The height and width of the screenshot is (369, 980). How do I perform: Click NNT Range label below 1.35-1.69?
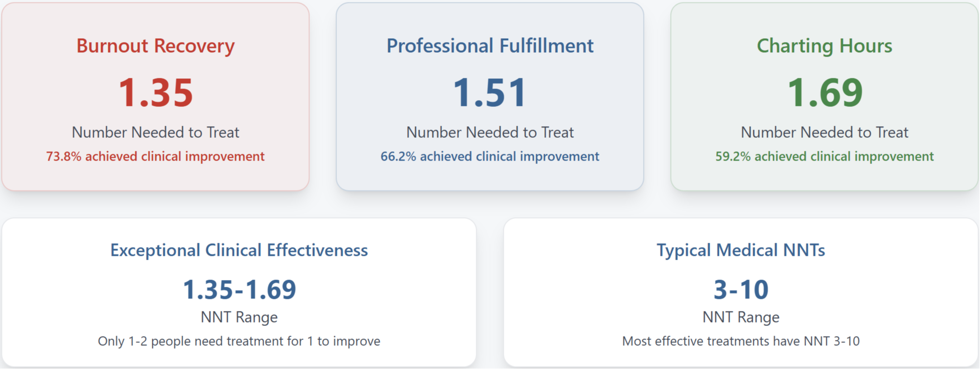(x=239, y=317)
